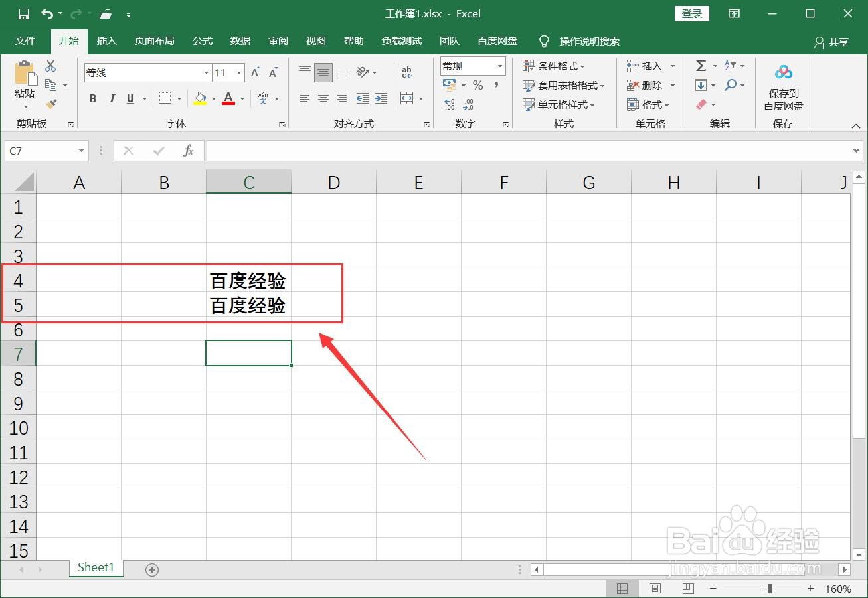This screenshot has width=868, height=598.
Task: Click the Clear eraser icon
Action: [701, 104]
